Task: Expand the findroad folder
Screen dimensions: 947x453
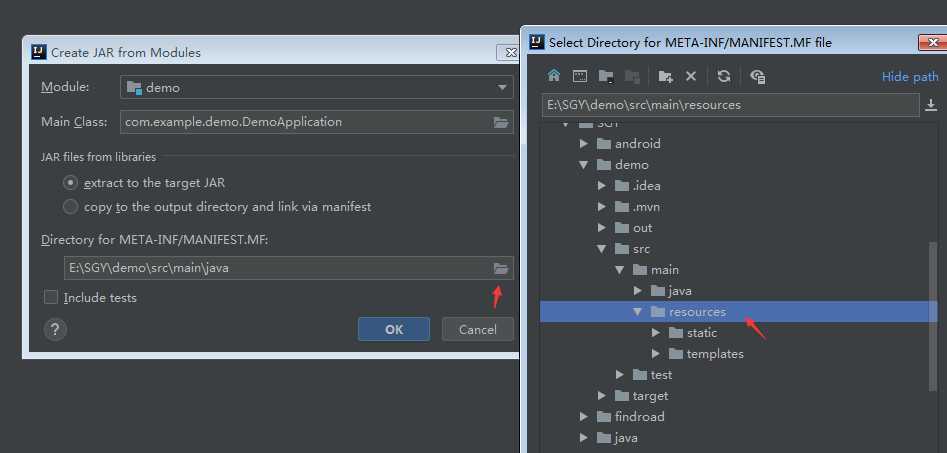Action: coord(583,417)
